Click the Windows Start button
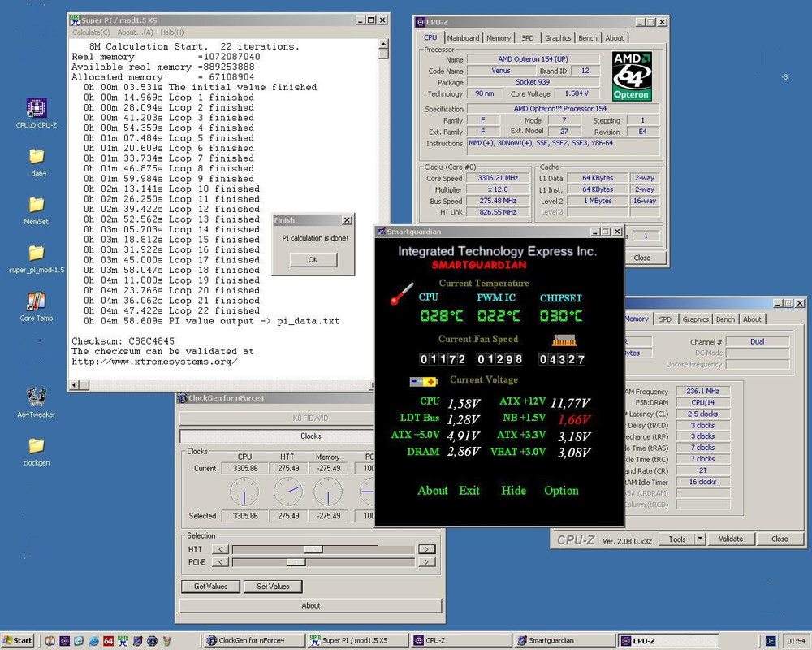 click(x=17, y=641)
